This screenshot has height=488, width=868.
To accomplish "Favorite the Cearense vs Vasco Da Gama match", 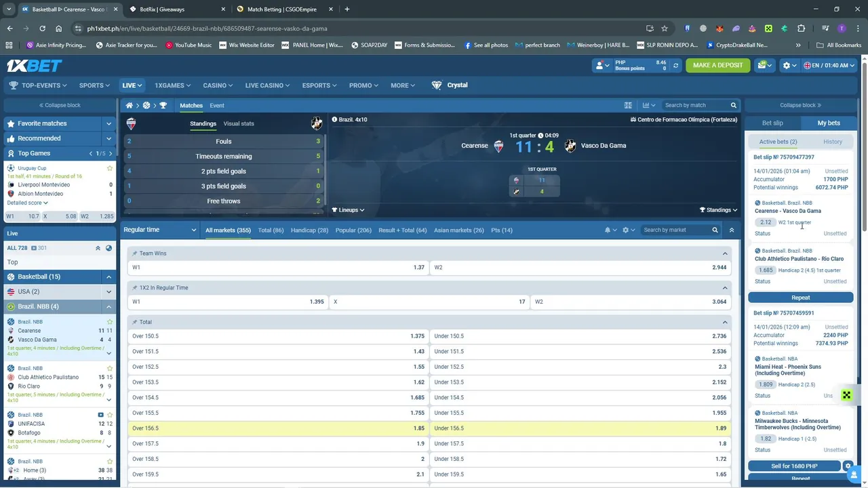I will click(x=110, y=322).
